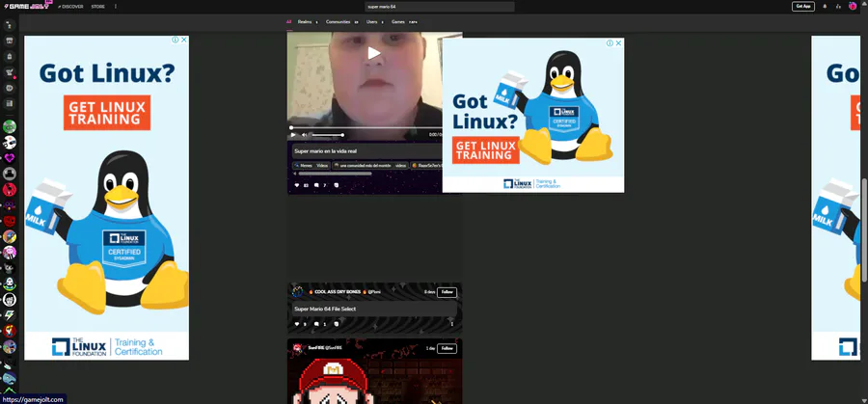Click the Get App button

coord(803,7)
